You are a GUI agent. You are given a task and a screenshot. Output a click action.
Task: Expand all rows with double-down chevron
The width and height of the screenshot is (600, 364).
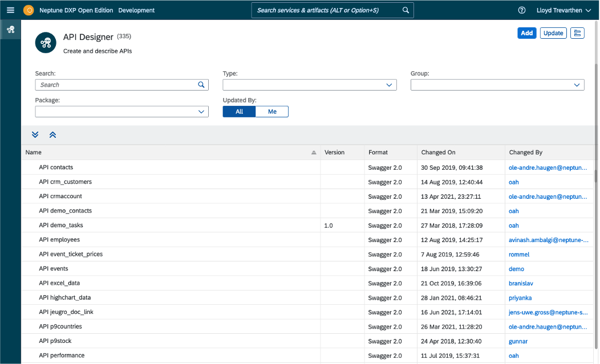35,135
